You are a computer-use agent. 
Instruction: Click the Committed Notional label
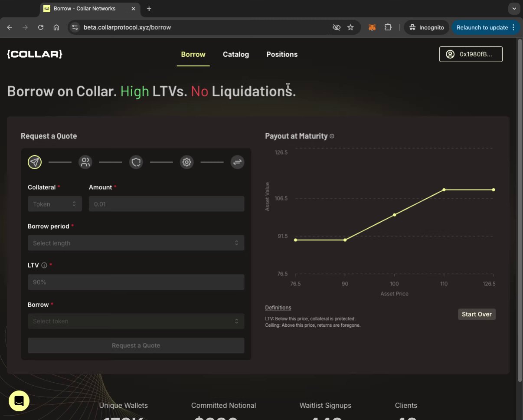tap(224, 405)
